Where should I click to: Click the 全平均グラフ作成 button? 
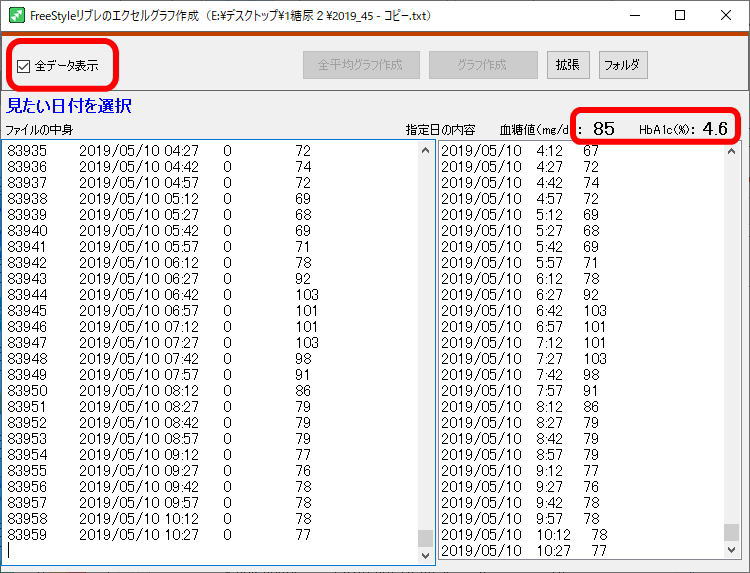coord(360,65)
